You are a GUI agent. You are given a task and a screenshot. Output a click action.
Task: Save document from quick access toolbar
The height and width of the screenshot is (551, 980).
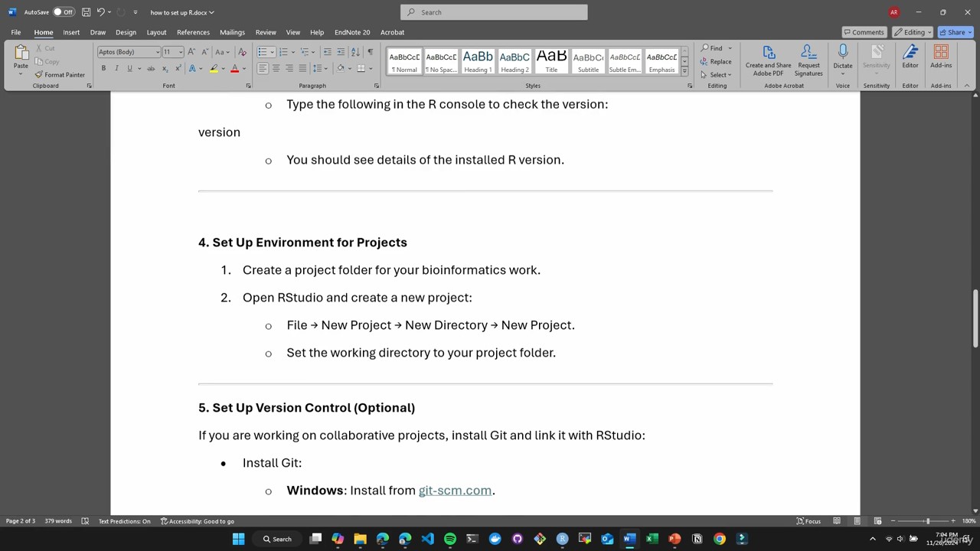(86, 12)
